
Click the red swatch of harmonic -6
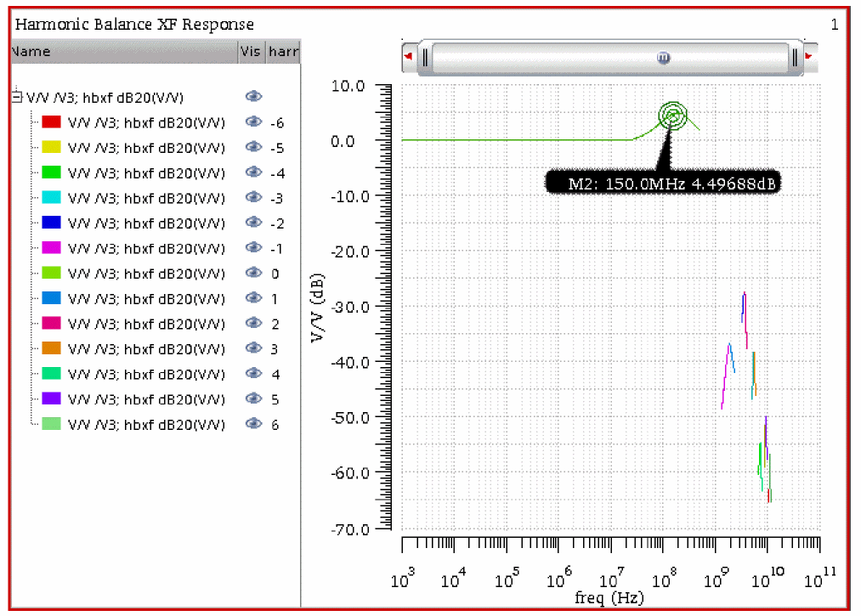tap(51, 122)
